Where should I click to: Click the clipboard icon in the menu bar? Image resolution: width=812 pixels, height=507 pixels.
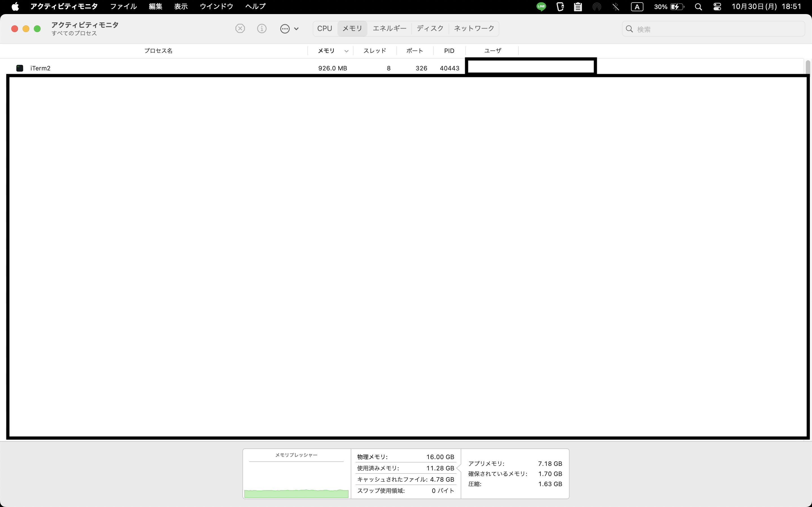578,7
